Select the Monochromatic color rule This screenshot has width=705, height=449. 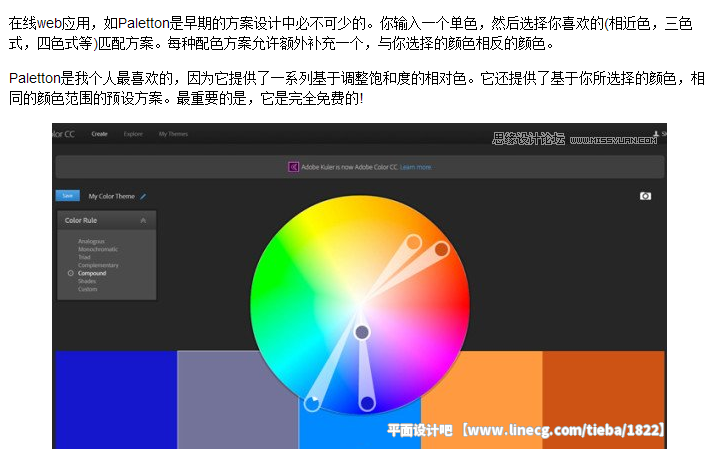point(98,249)
